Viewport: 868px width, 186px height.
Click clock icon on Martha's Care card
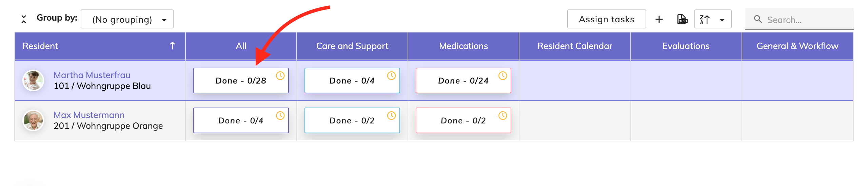tap(391, 76)
